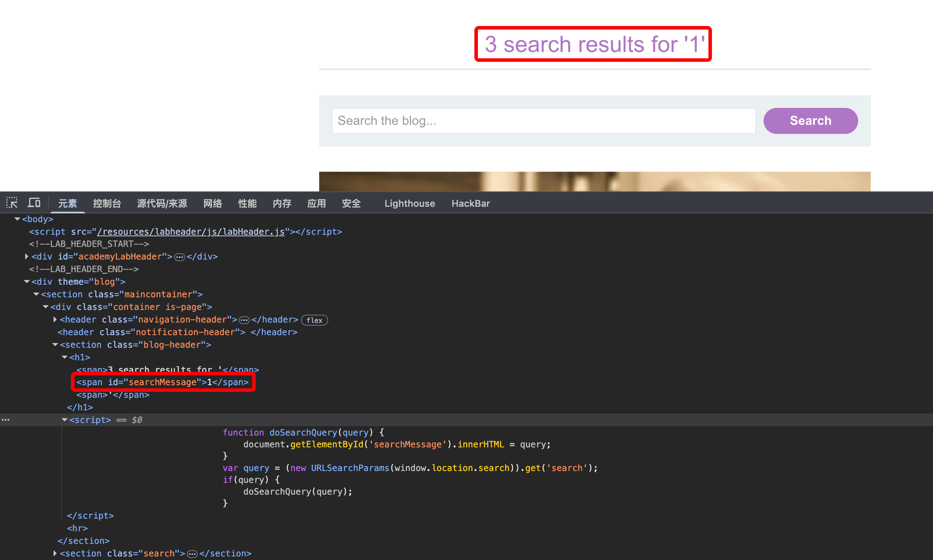
Task: Collapse the h1 element node
Action: (x=65, y=357)
